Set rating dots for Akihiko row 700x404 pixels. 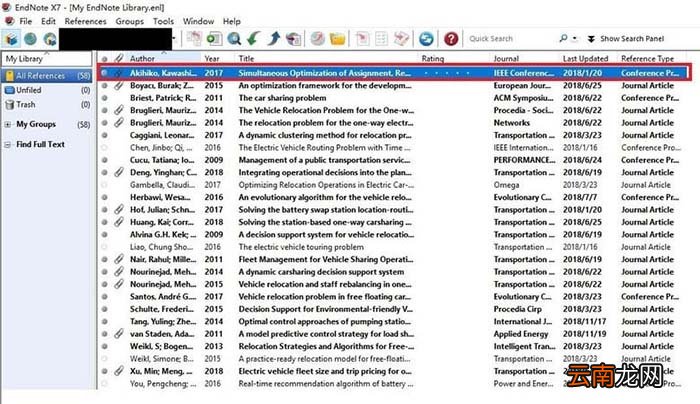pyautogui.click(x=446, y=73)
